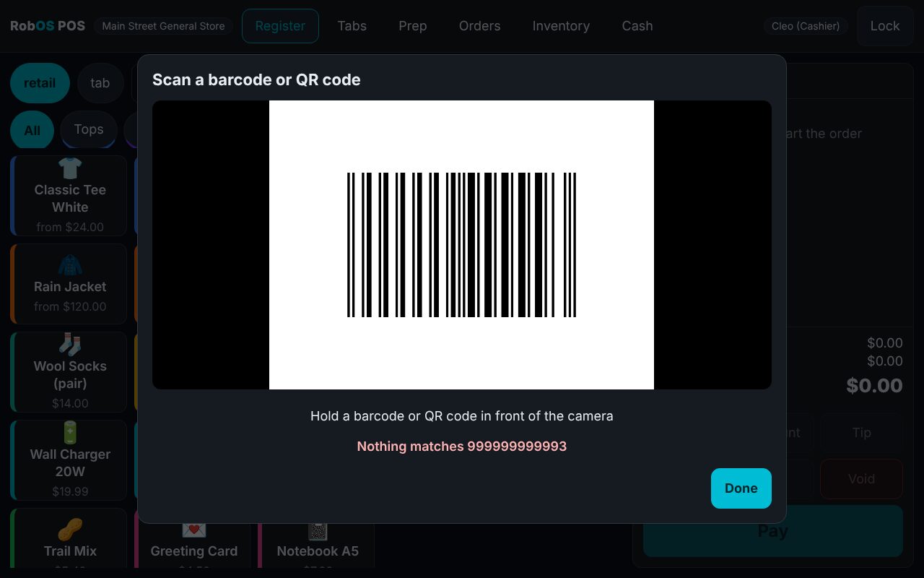
Task: Click the "Hold a barcode or QR code" hint
Action: point(462,416)
